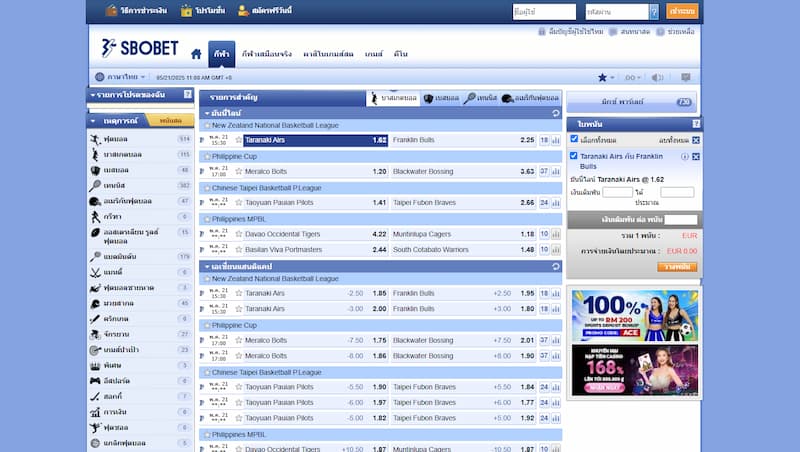Screen dimensions: 800x452
Task: Click the home icon beside SBOBET logo
Action: (x=196, y=54)
